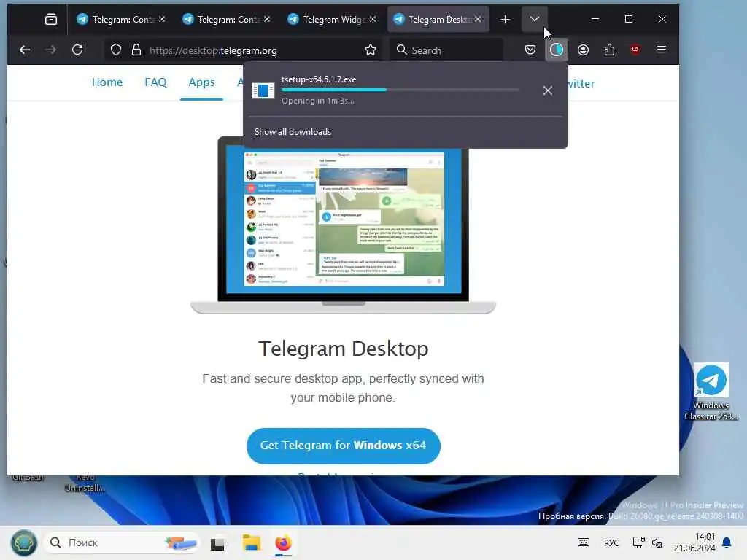Click the Telegram Desktop heading text

(x=343, y=349)
